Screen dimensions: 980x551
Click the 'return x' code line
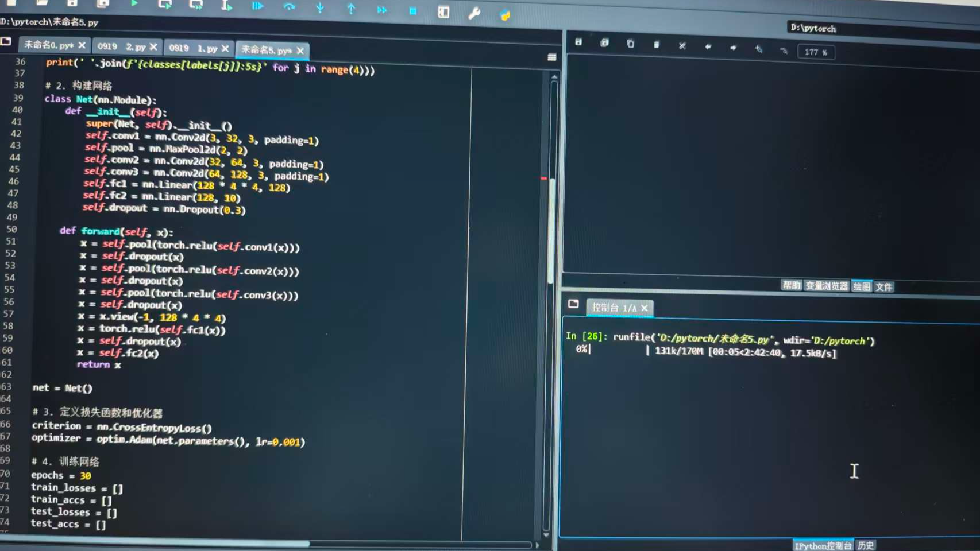point(99,365)
